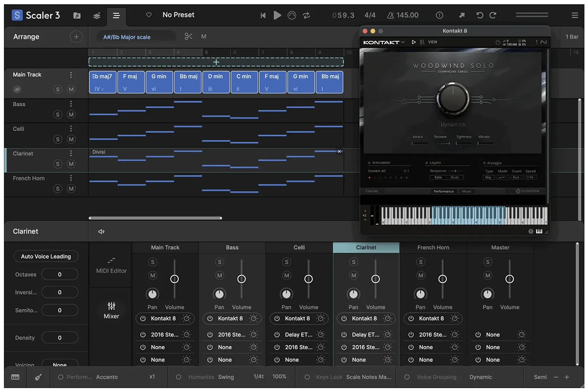Enable the Perform Accento option
Image resolution: width=588 pixels, height=392 pixels.
pyautogui.click(x=61, y=377)
